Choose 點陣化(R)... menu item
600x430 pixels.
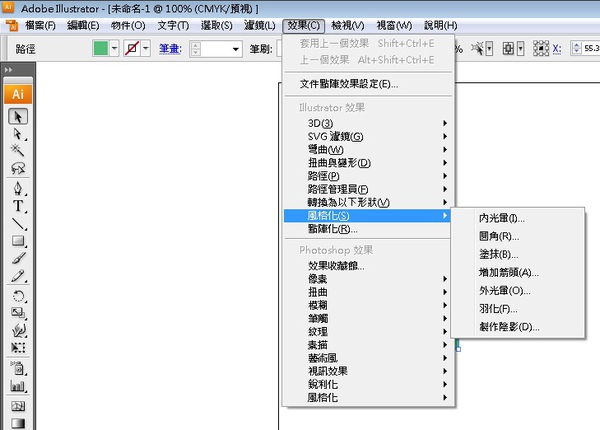[x=368, y=229]
